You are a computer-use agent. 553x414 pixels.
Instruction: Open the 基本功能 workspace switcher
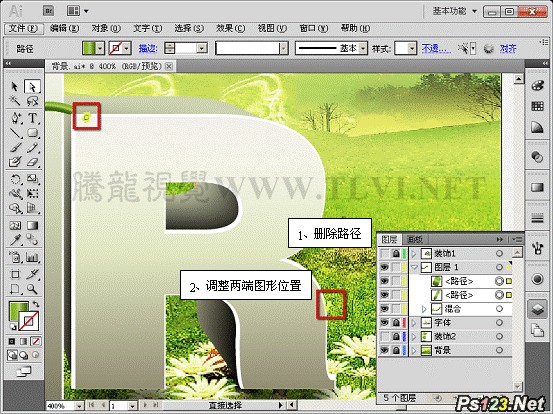click(x=455, y=11)
